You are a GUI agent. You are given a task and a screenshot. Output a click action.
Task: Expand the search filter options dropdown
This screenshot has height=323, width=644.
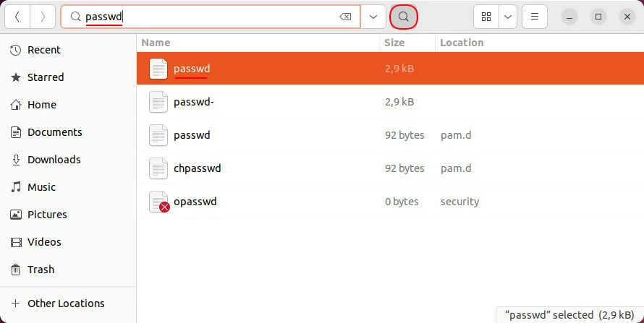point(373,17)
